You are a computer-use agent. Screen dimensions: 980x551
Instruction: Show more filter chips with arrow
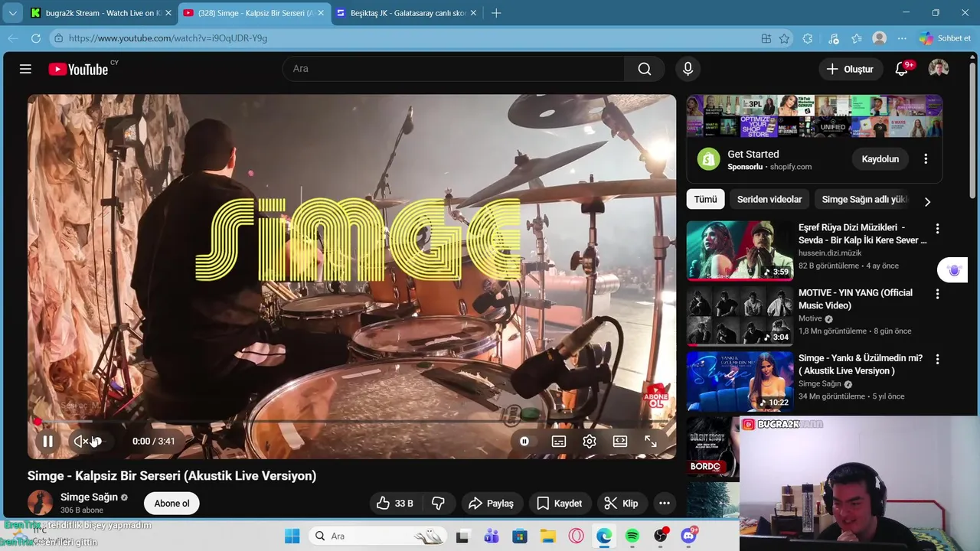pyautogui.click(x=927, y=202)
